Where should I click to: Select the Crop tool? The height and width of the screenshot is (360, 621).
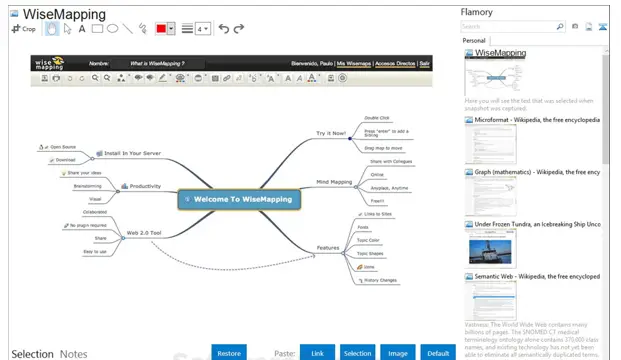pyautogui.click(x=24, y=29)
